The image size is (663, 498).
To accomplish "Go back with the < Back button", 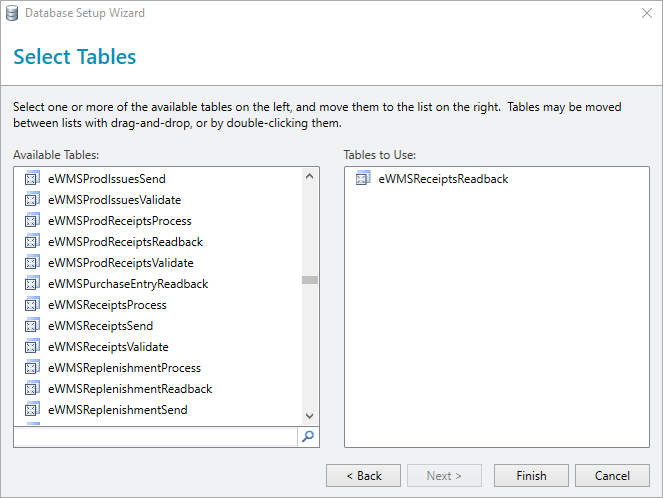I will pos(363,476).
